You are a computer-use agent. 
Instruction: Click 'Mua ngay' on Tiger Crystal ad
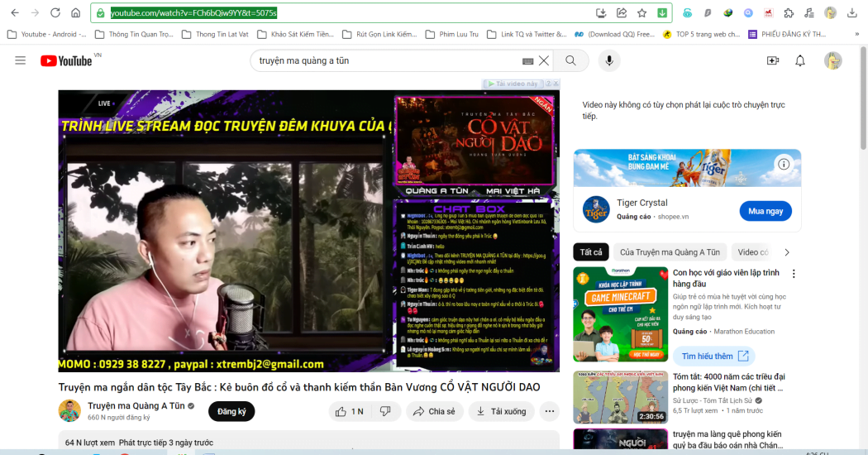[765, 211]
